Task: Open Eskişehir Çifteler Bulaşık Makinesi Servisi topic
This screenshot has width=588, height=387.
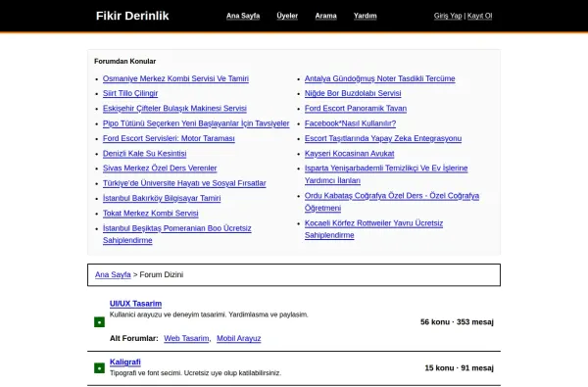Action: click(x=174, y=109)
